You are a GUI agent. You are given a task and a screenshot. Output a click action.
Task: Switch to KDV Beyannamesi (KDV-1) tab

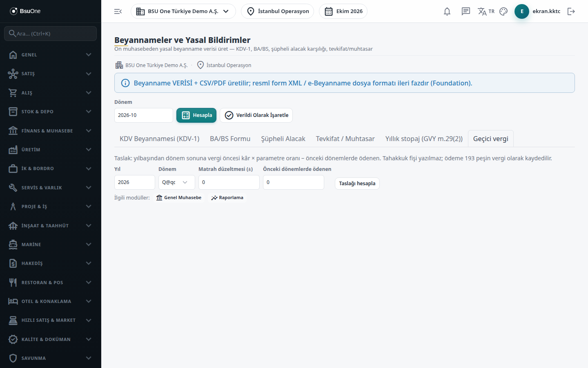click(x=160, y=139)
